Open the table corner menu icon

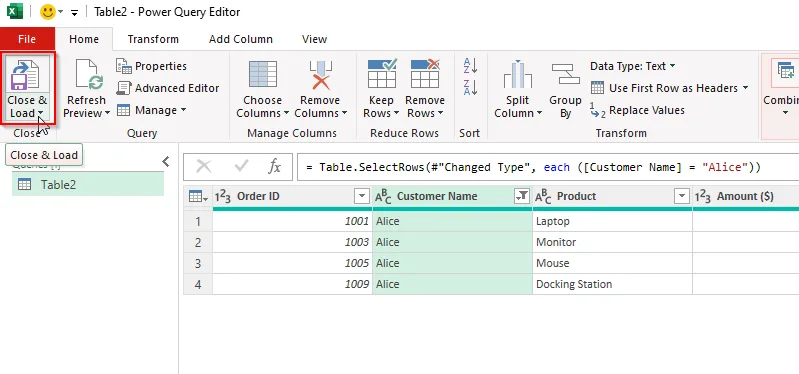[x=198, y=197]
